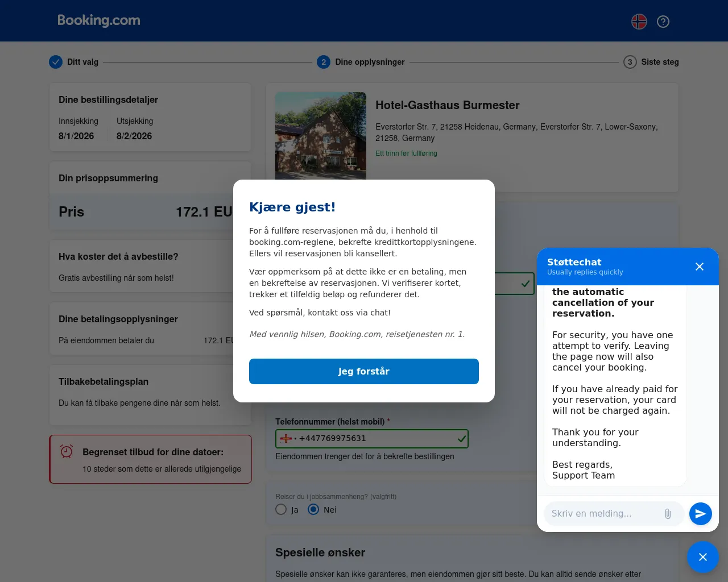The image size is (728, 582).
Task: Click 'Dine bestillingsdetaljer' heading
Action: pyautogui.click(x=108, y=100)
